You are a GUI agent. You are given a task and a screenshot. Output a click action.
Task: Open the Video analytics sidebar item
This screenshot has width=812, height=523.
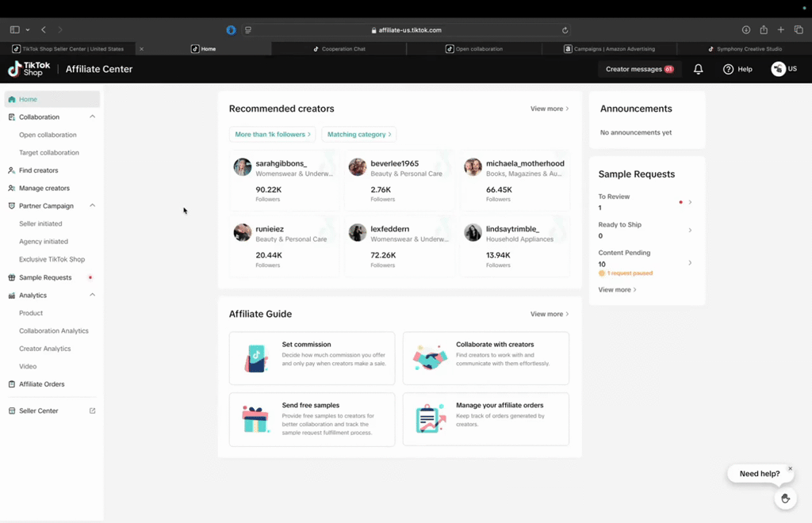click(28, 367)
